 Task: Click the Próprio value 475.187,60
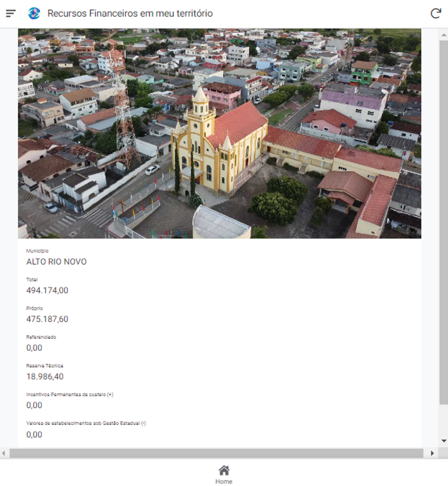47,319
